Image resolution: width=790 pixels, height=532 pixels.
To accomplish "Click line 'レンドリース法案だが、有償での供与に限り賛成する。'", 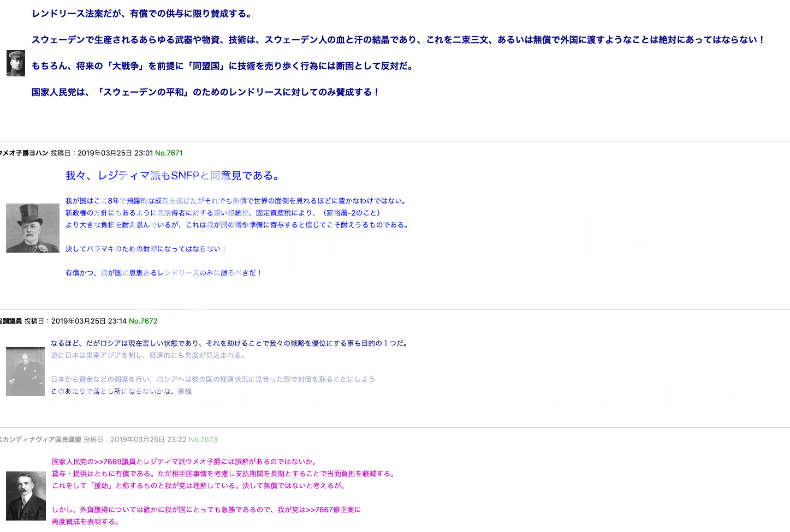I will (x=142, y=14).
